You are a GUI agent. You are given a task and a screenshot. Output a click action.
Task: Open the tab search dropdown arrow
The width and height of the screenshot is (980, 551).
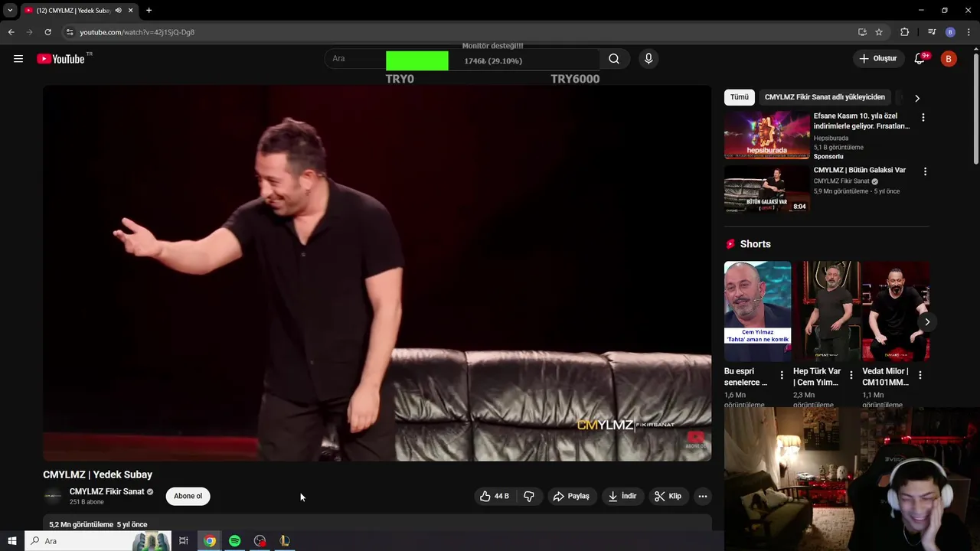click(10, 11)
